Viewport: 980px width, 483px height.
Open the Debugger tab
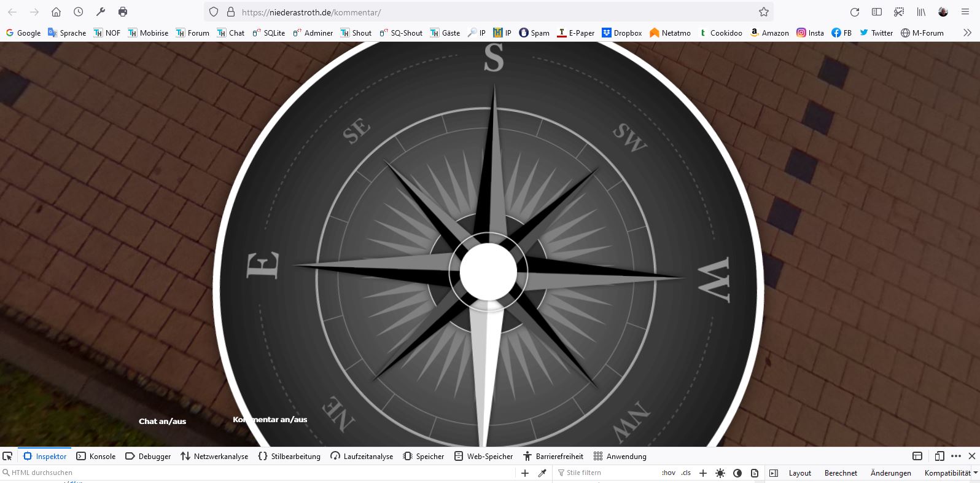[148, 456]
